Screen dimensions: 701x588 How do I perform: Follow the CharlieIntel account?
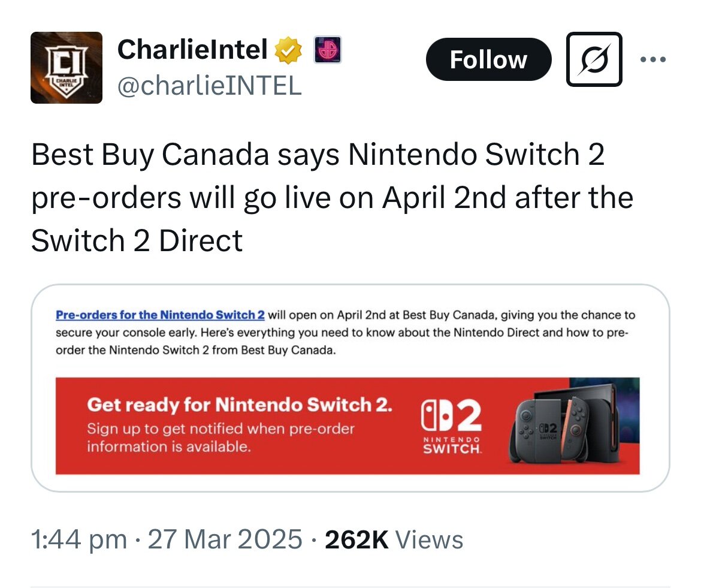(489, 59)
